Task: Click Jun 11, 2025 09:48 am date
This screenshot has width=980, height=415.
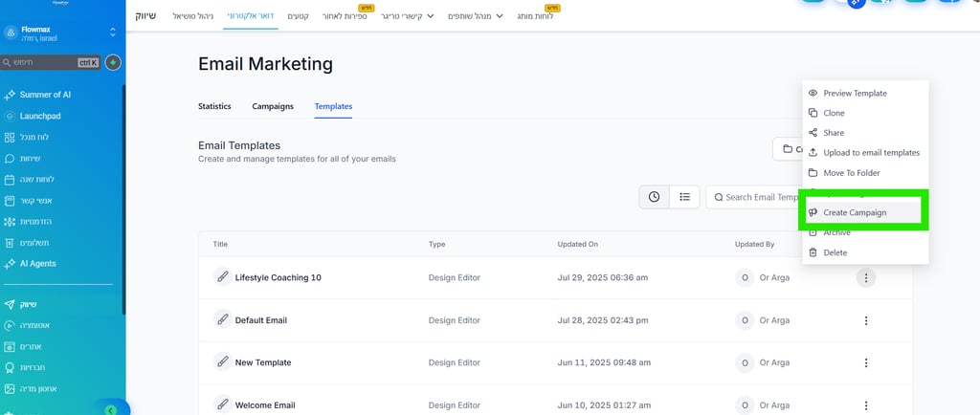Action: pos(604,362)
